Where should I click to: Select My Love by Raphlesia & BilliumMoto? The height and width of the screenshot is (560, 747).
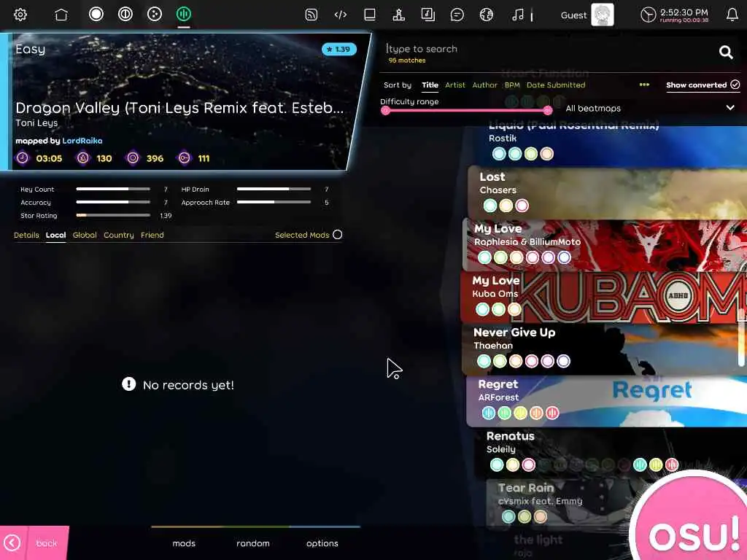[605, 244]
